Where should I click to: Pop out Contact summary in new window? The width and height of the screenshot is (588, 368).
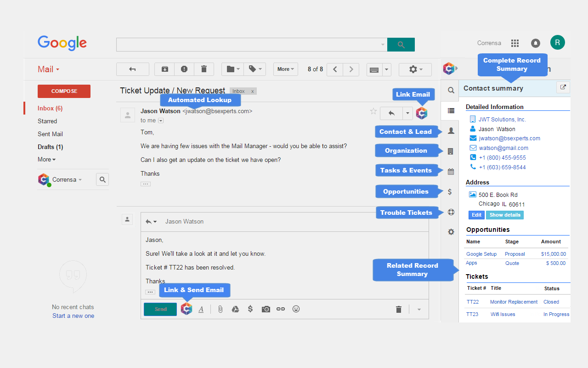(x=563, y=87)
